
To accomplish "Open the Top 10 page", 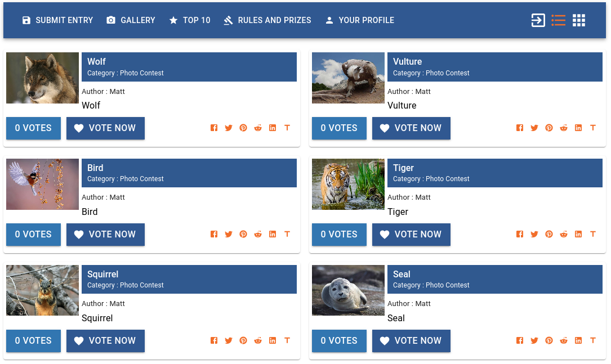I will [x=190, y=20].
